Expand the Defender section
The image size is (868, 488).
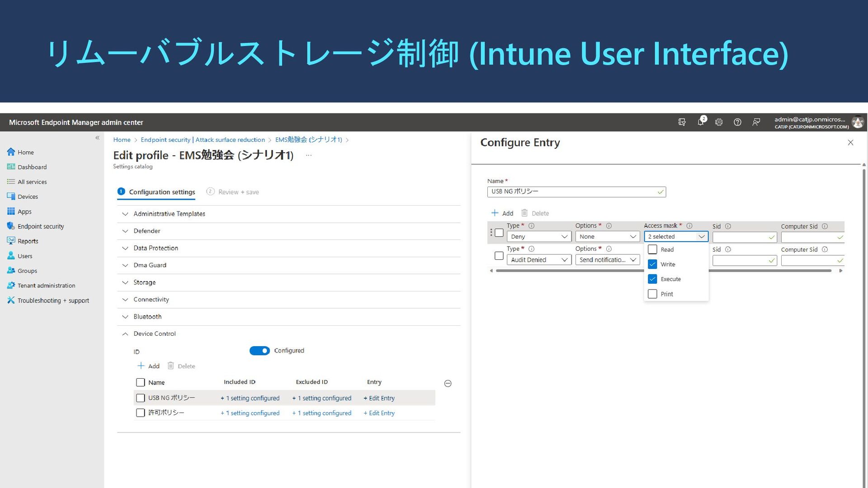(288, 231)
